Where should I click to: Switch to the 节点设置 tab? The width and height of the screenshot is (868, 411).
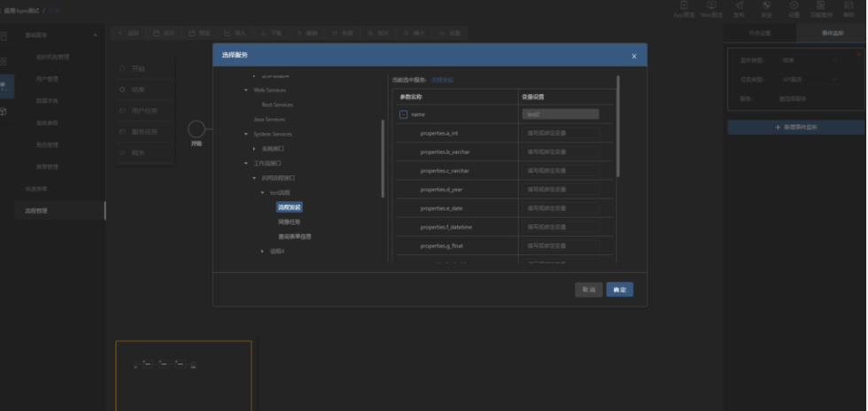coord(759,33)
